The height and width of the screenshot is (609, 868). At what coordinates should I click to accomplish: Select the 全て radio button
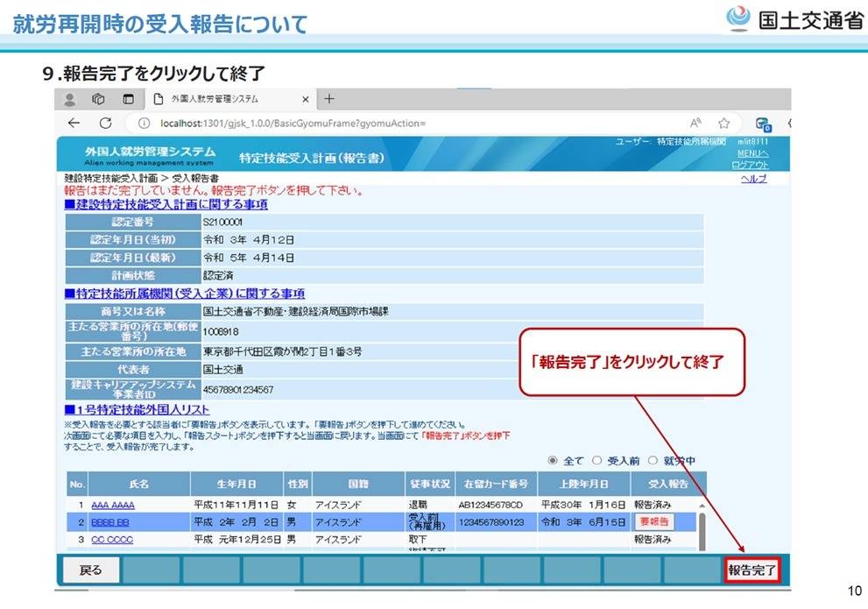pos(553,460)
